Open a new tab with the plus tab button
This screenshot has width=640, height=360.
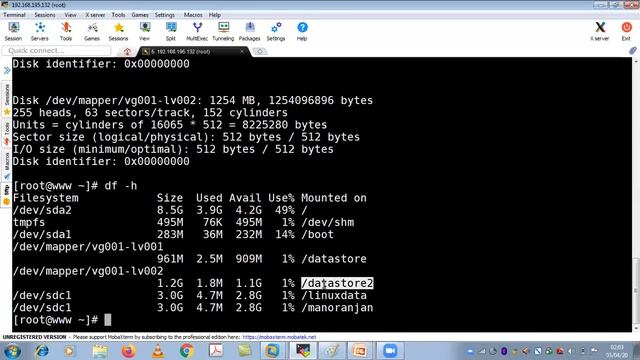pos(260,51)
